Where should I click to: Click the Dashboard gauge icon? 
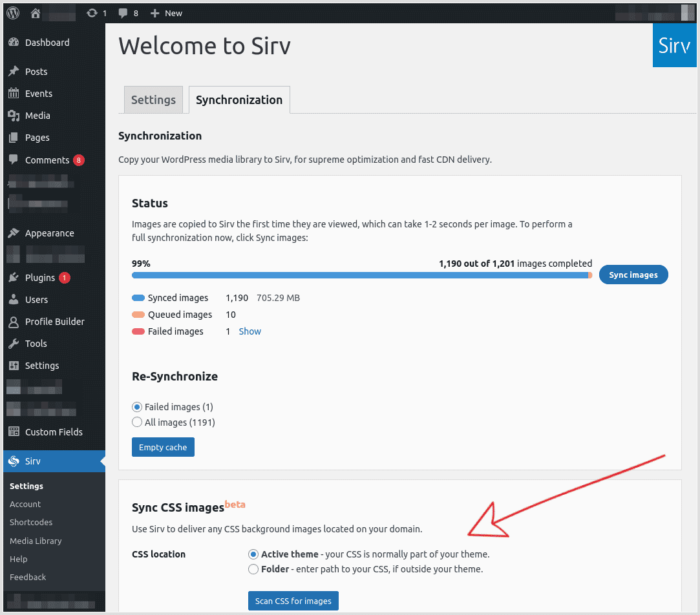pos(14,43)
